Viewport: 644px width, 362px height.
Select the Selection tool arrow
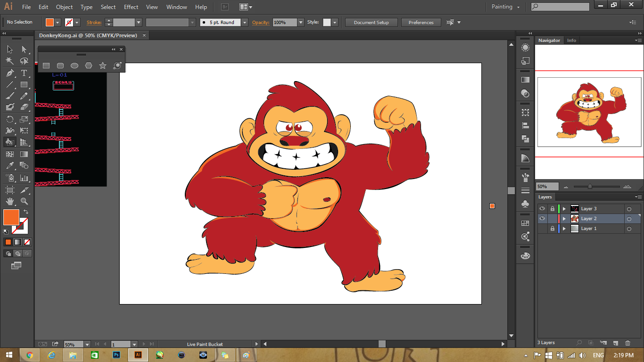10,49
